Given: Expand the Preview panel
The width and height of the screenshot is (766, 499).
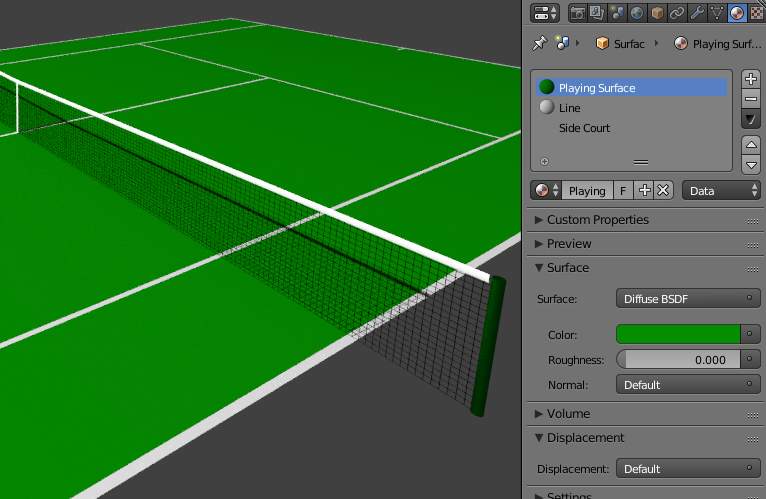Looking at the screenshot, I should pyautogui.click(x=539, y=244).
